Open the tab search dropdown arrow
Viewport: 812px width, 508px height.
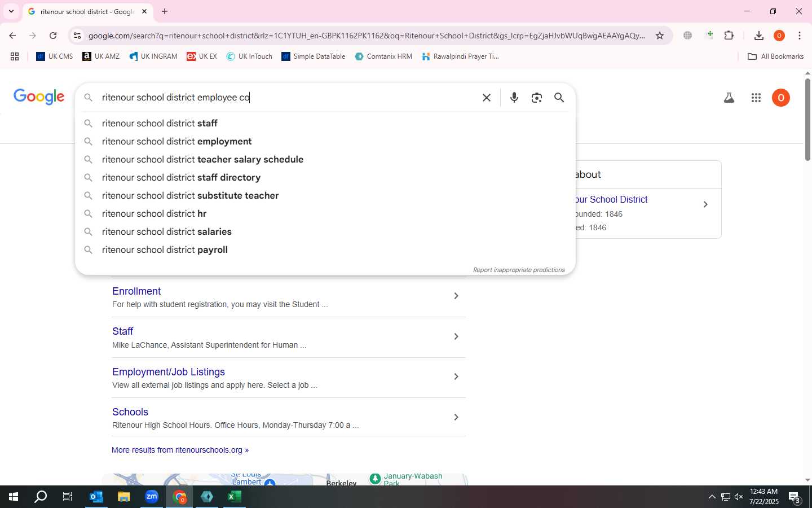point(11,11)
